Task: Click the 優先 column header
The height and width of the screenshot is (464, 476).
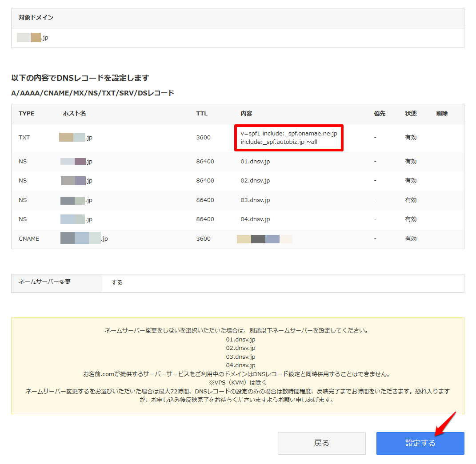Action: point(380,114)
